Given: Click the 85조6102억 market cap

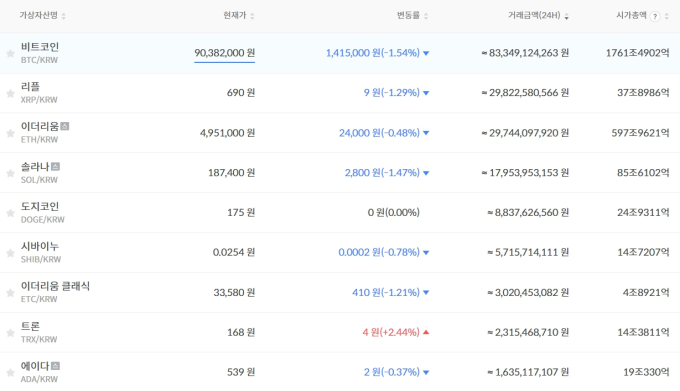Looking at the screenshot, I should [644, 173].
